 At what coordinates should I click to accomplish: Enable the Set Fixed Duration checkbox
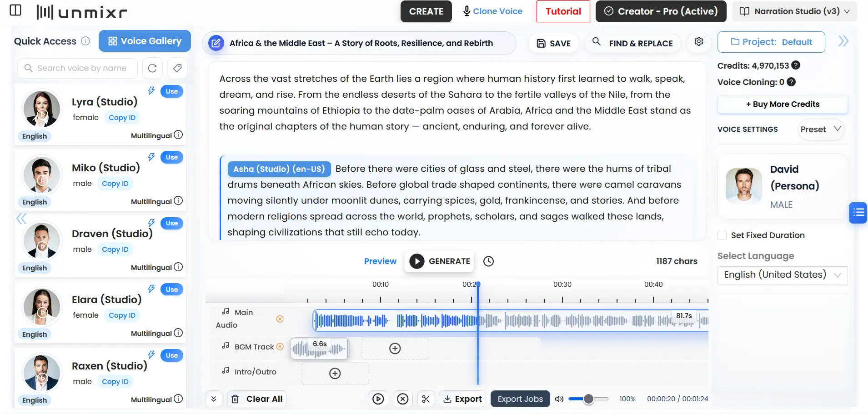pos(722,235)
